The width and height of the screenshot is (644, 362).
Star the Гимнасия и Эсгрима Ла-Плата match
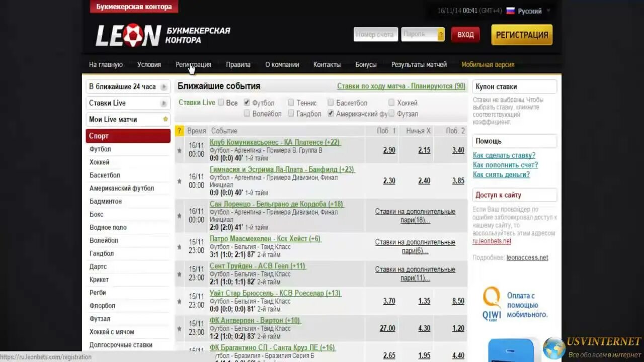[179, 181]
